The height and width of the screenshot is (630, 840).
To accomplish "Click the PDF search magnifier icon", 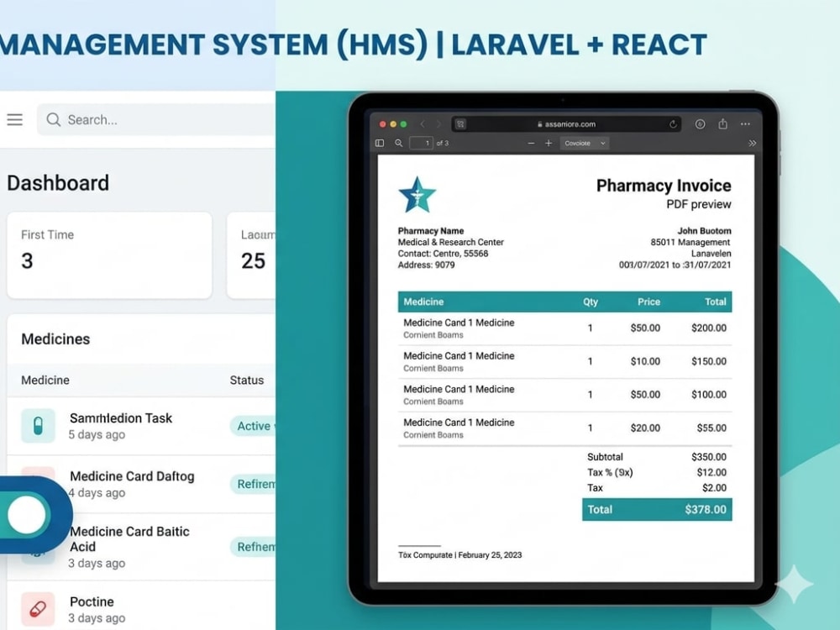I will pyautogui.click(x=398, y=143).
